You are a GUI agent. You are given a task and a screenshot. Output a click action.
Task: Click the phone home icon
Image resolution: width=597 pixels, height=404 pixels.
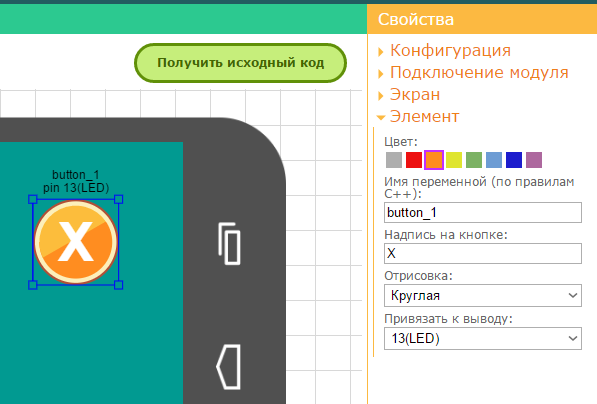(x=228, y=367)
